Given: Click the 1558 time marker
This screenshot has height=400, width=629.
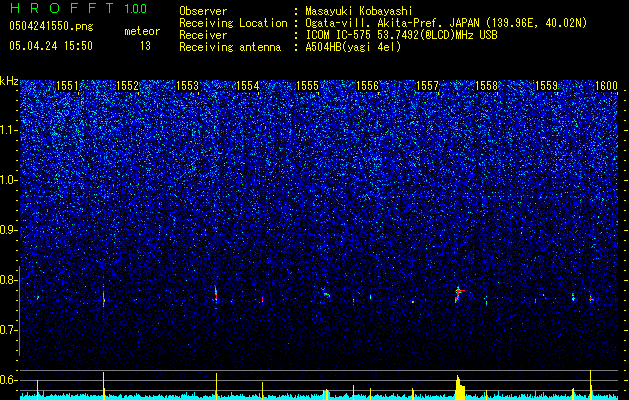Looking at the screenshot, I should tap(486, 86).
